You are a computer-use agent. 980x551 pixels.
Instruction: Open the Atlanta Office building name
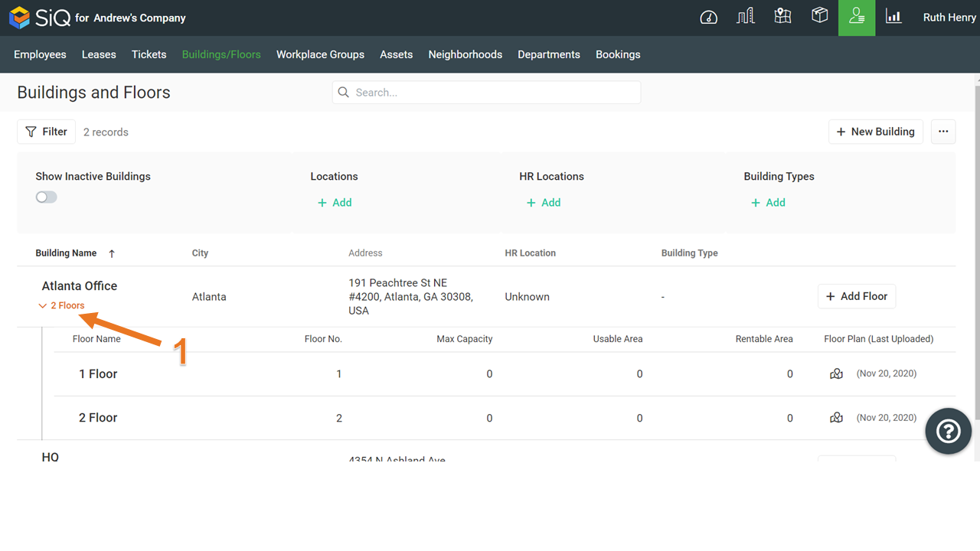click(x=80, y=286)
